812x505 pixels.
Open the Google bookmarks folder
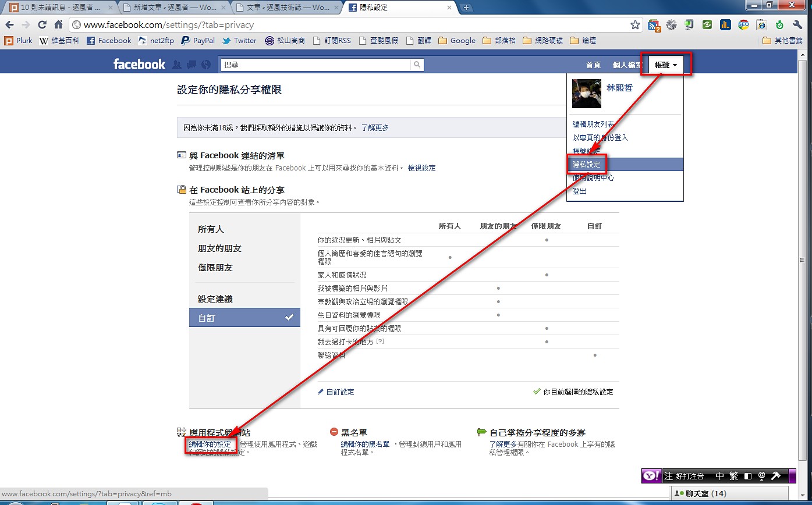[457, 41]
